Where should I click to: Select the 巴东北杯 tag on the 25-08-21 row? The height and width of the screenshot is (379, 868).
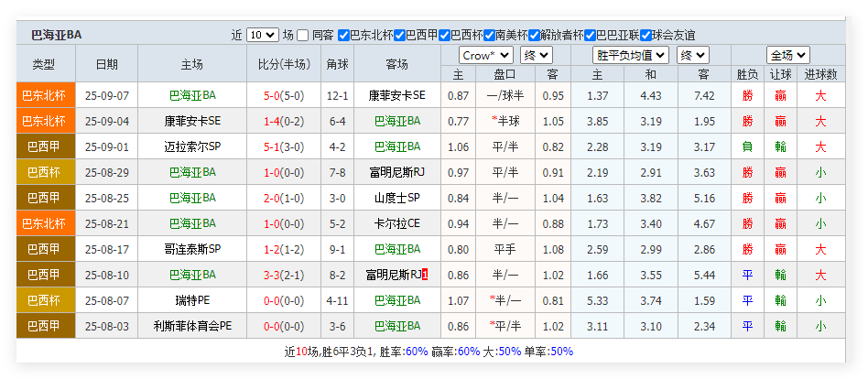[x=44, y=223]
